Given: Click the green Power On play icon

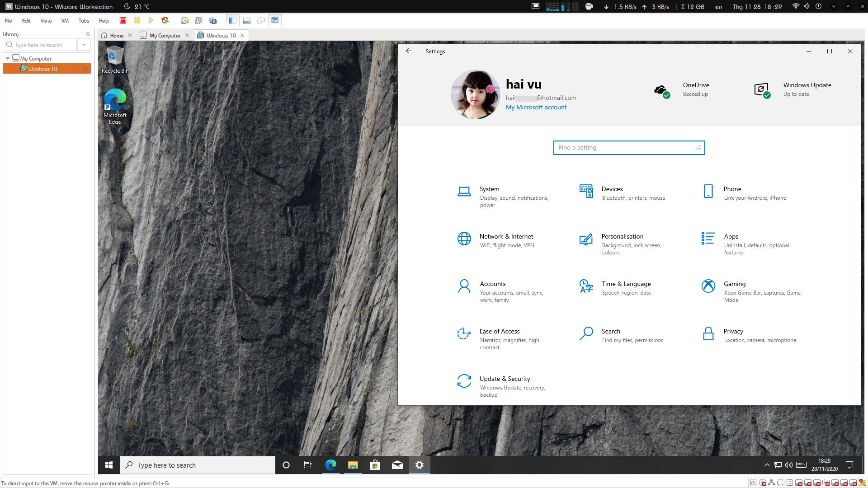Looking at the screenshot, I should pos(151,20).
